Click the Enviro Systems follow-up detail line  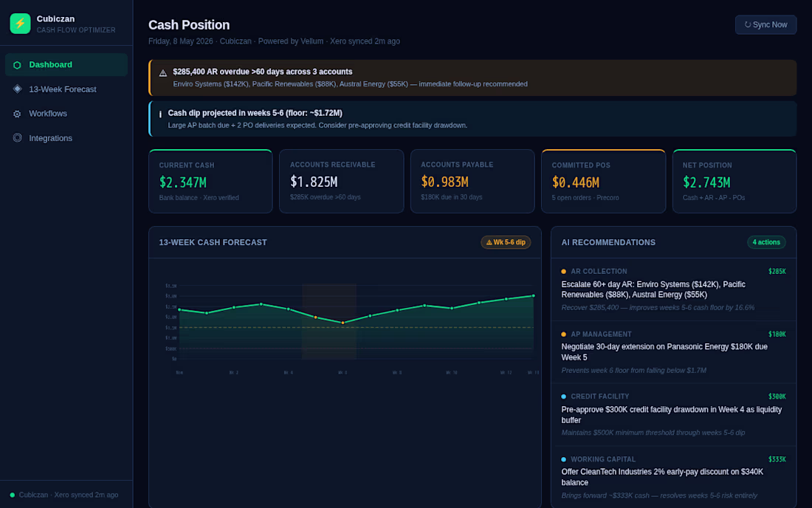pos(350,84)
